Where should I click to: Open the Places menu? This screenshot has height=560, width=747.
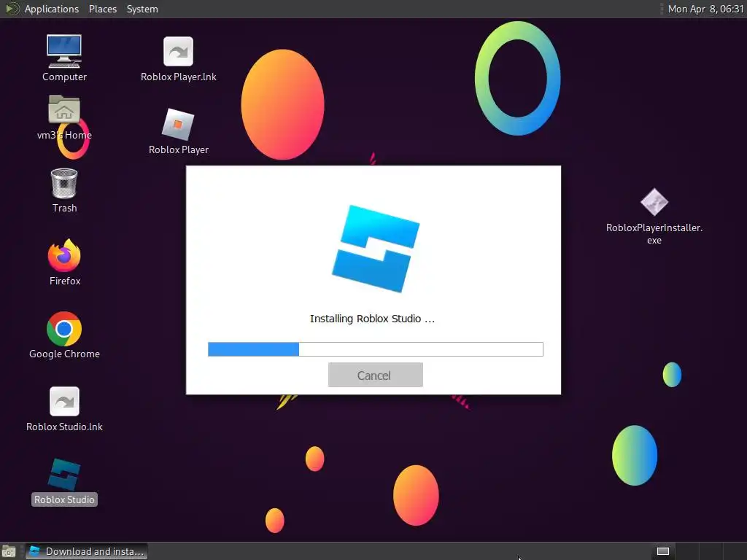click(x=102, y=9)
